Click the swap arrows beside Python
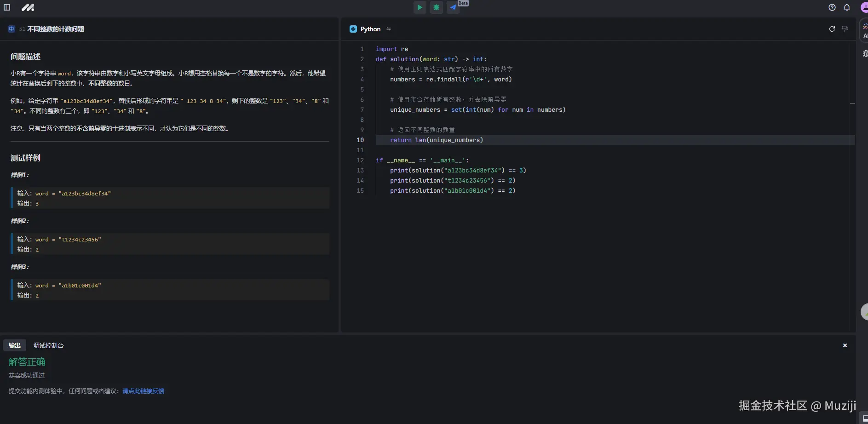This screenshot has height=424, width=868. point(389,29)
